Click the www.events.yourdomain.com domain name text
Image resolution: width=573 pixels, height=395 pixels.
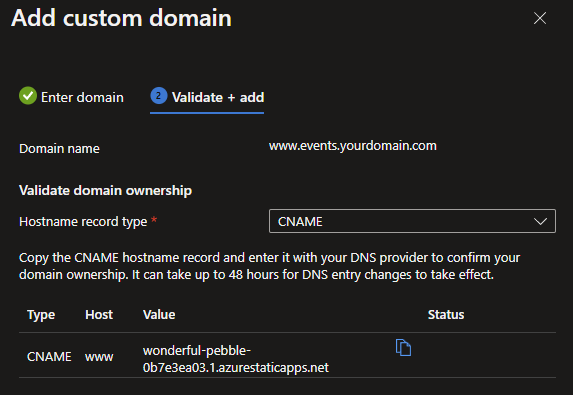coord(353,146)
